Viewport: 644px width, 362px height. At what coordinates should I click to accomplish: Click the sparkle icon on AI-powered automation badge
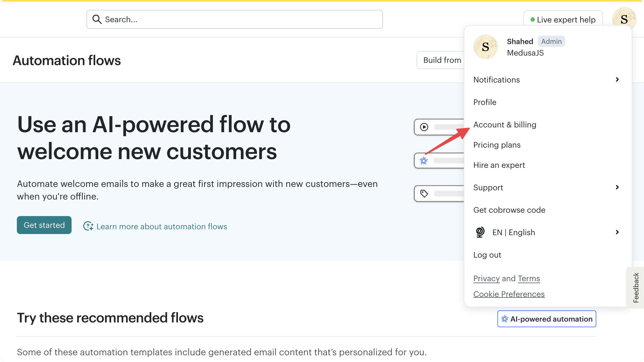click(504, 319)
